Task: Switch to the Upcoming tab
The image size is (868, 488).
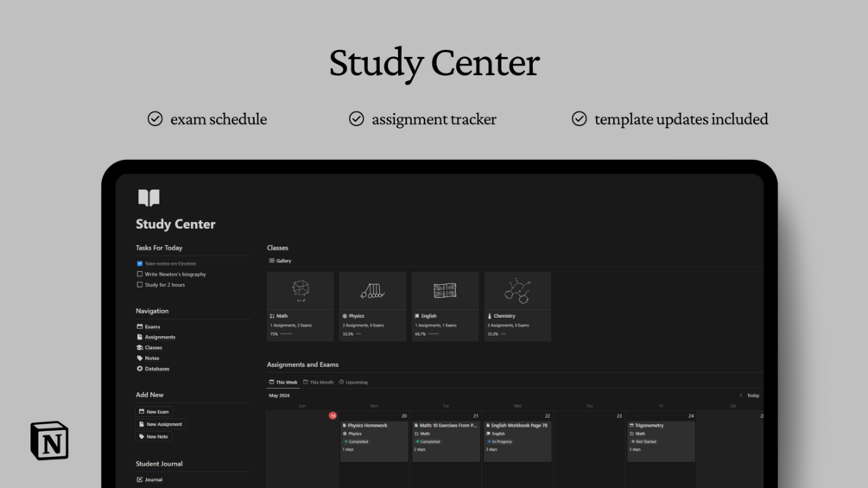Action: pyautogui.click(x=354, y=382)
